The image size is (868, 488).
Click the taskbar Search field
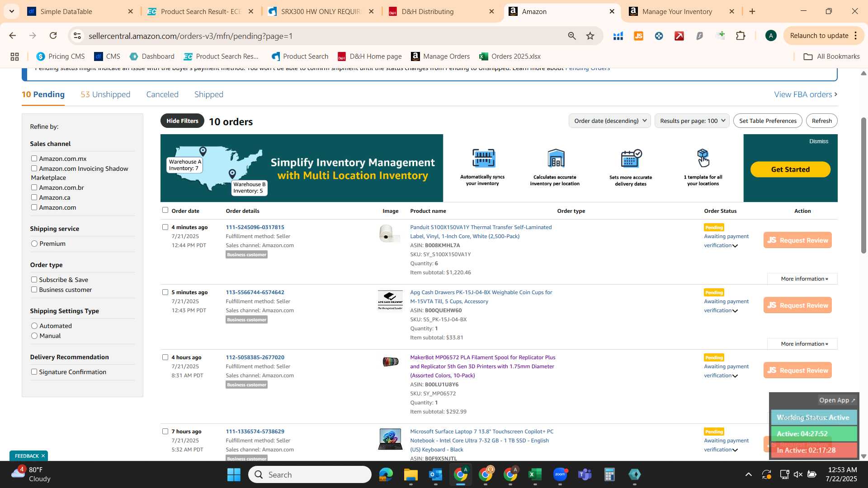(310, 474)
